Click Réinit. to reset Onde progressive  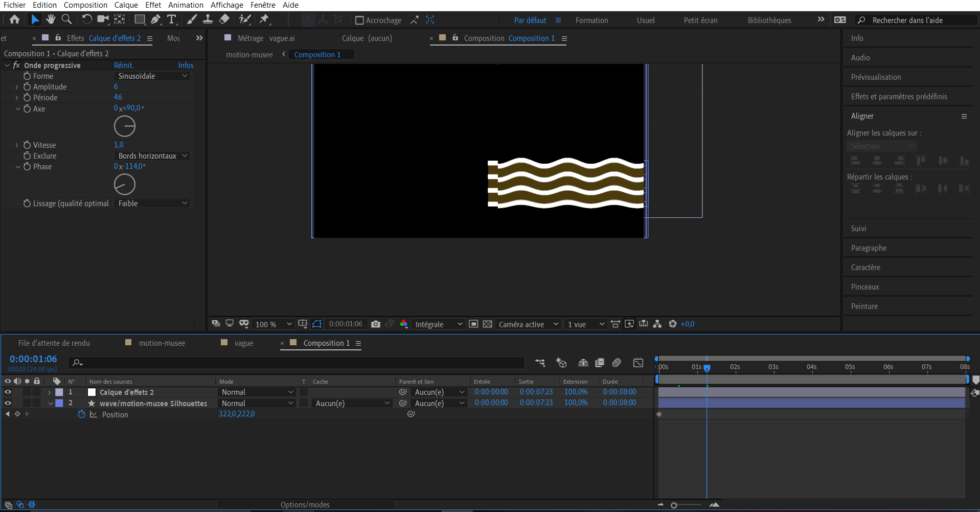(x=124, y=65)
